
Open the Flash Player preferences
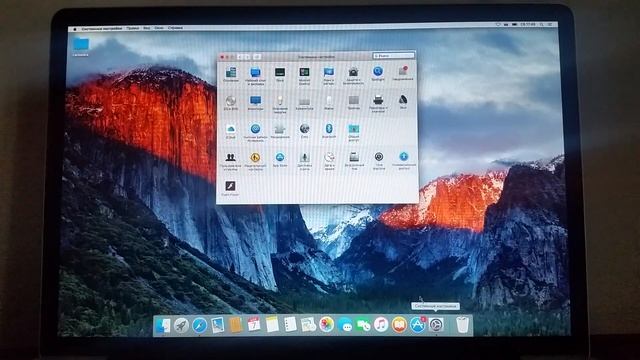click(x=231, y=186)
